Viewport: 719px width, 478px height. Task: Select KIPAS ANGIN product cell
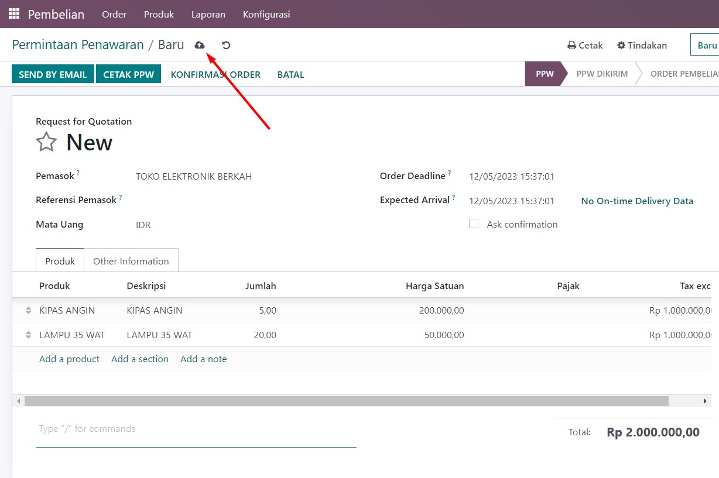pyautogui.click(x=67, y=311)
